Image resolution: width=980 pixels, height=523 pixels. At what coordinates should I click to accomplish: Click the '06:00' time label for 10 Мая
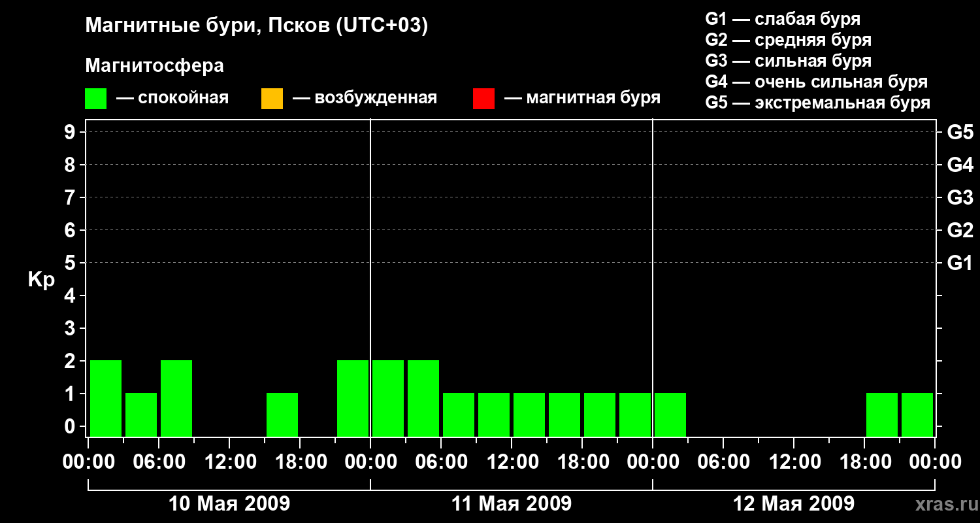(159, 462)
